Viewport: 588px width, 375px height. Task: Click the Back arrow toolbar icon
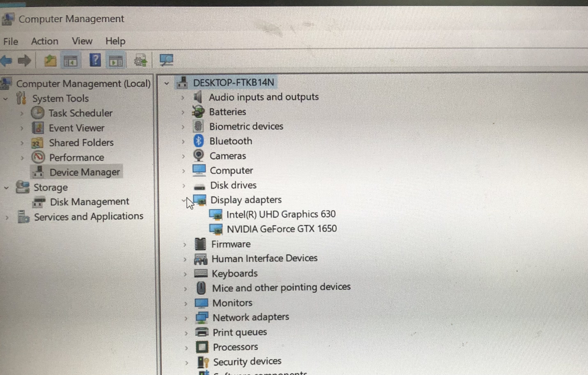pos(6,61)
